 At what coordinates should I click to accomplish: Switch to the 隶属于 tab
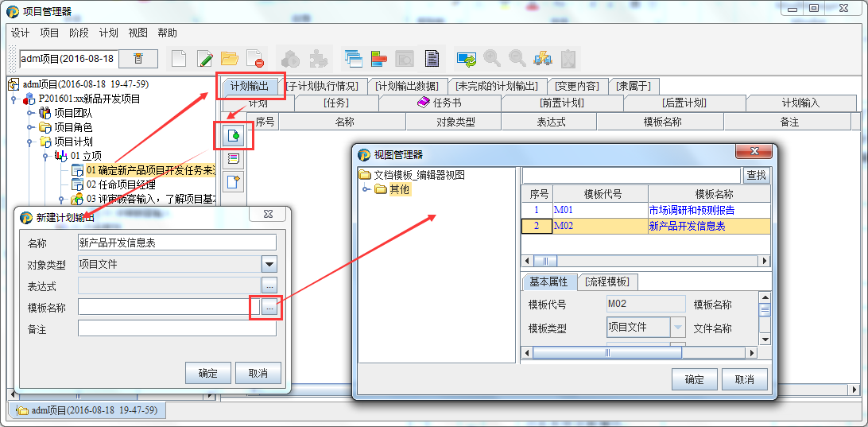(634, 87)
